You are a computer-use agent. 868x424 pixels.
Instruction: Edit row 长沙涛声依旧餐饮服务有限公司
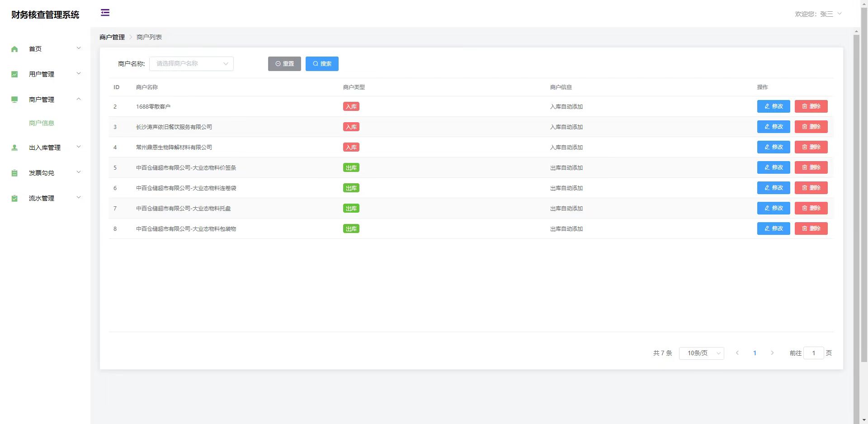(x=774, y=127)
